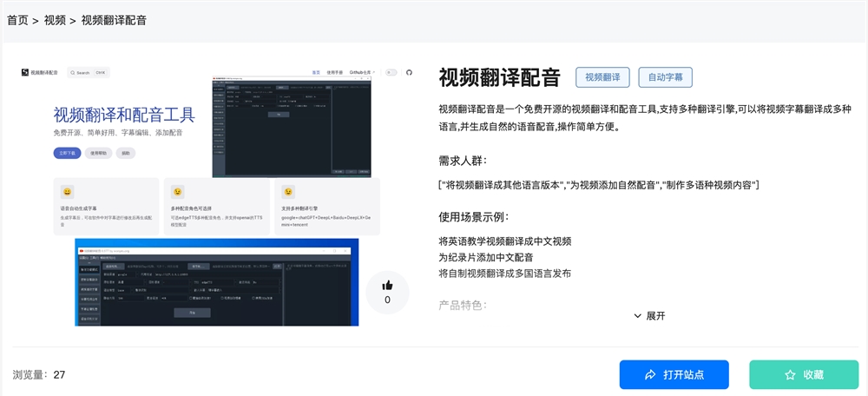Toggle the dark mode switch in preview
Viewport: 868px width, 396px height.
pos(391,73)
